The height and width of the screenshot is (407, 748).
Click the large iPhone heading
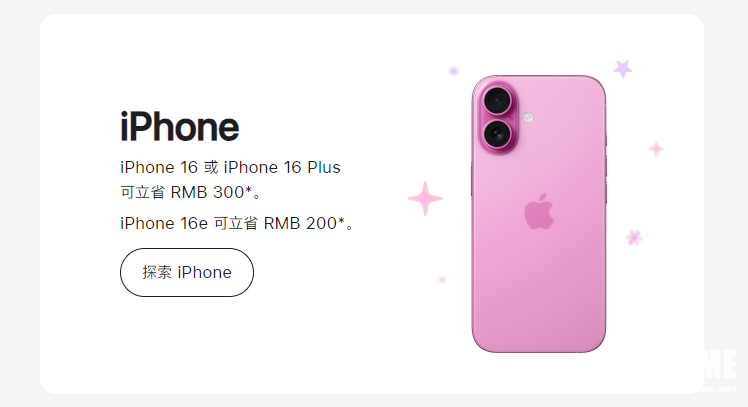click(x=179, y=126)
